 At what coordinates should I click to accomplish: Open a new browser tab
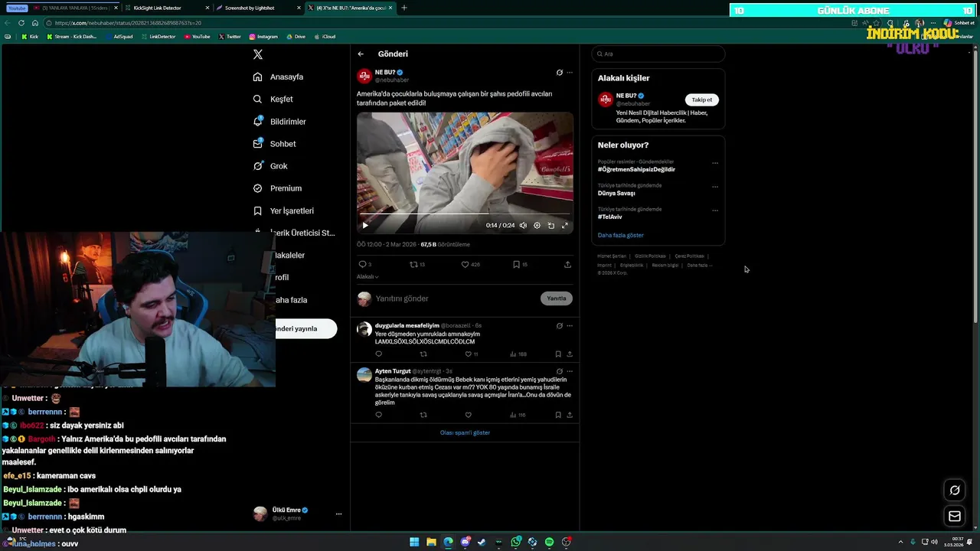(x=404, y=8)
